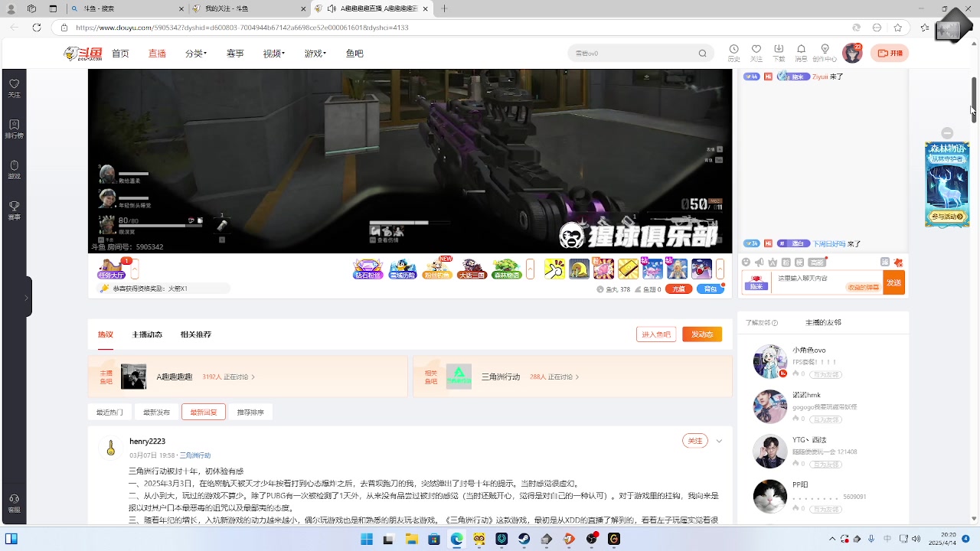Click the megaphone icon in chat toolbar
This screenshot has width=980, height=551.
759,262
